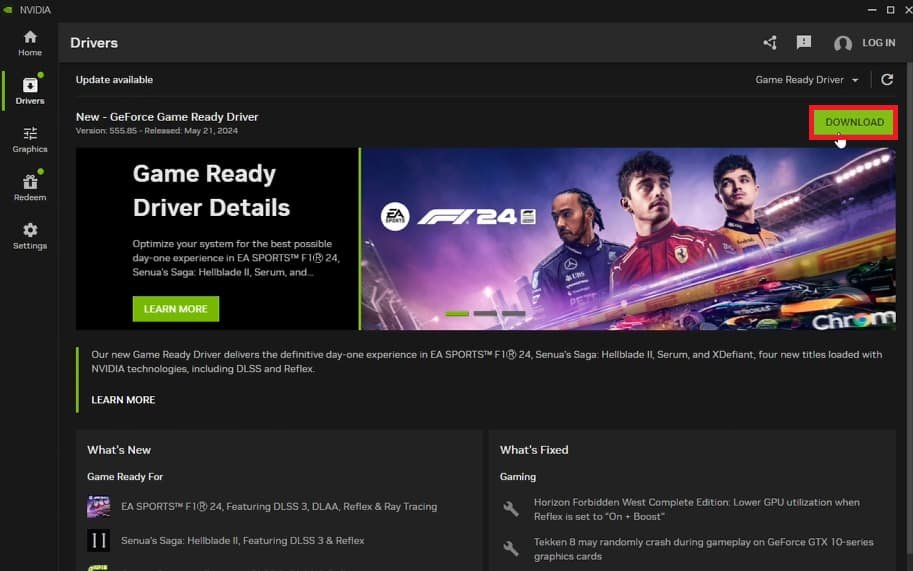This screenshot has height=571, width=913.
Task: Click the What's Fixed heading
Action: tap(534, 450)
